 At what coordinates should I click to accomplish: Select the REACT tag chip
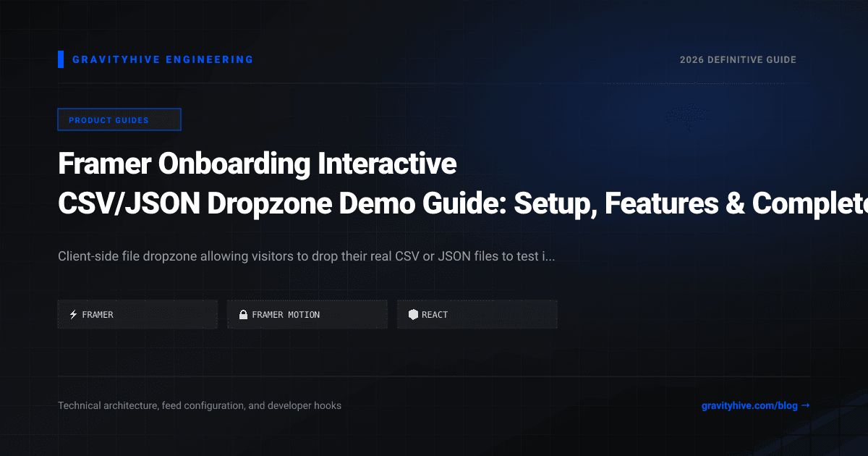(477, 314)
